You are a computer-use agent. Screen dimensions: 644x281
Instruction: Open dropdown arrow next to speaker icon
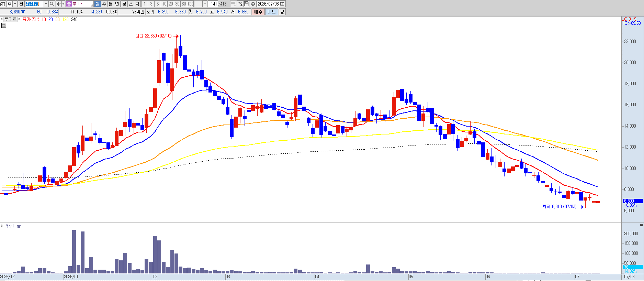(x=64, y=4)
